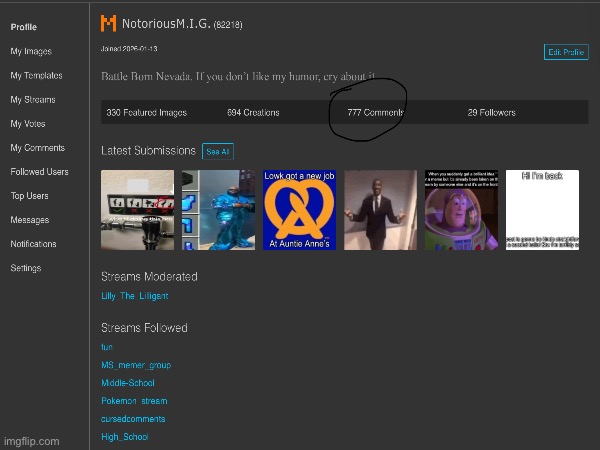Go to My Templates
This screenshot has width=600, height=450.
pyautogui.click(x=36, y=75)
